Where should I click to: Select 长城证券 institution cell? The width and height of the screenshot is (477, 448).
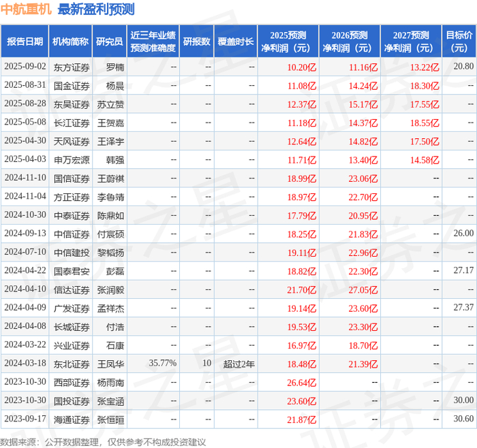72,327
